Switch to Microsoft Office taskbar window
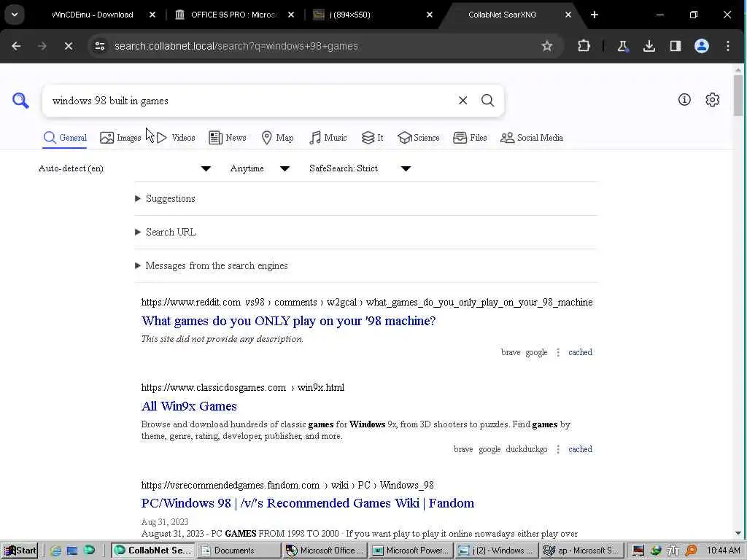 click(325, 551)
